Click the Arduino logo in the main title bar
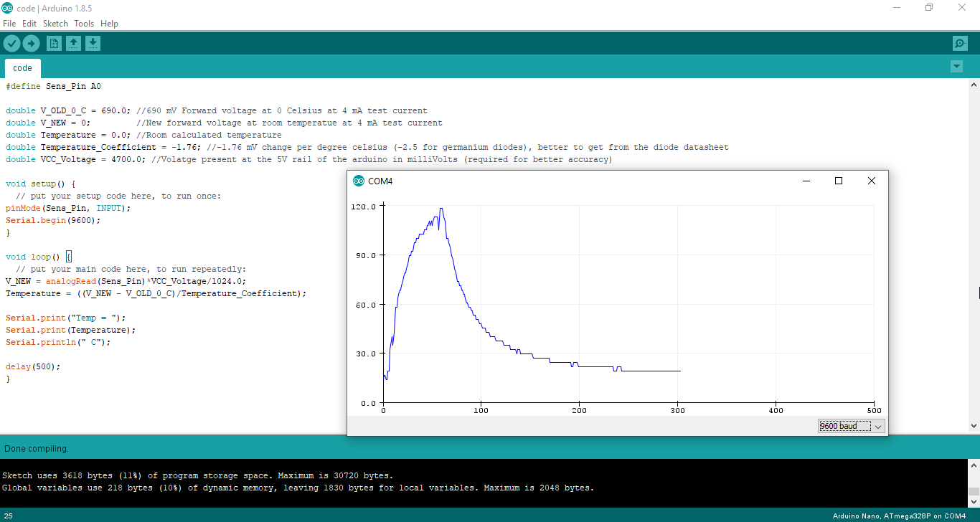The width and height of the screenshot is (980, 522). click(7, 8)
